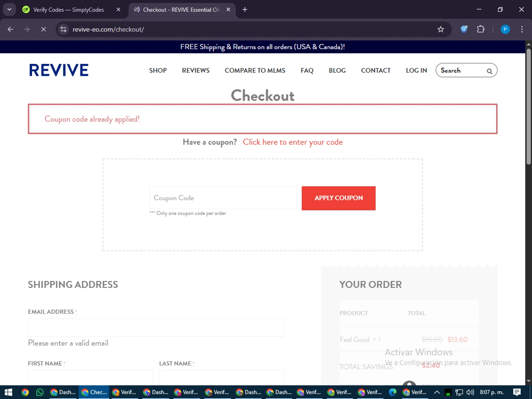
Task: Click the LAST NAME input field
Action: point(222,378)
